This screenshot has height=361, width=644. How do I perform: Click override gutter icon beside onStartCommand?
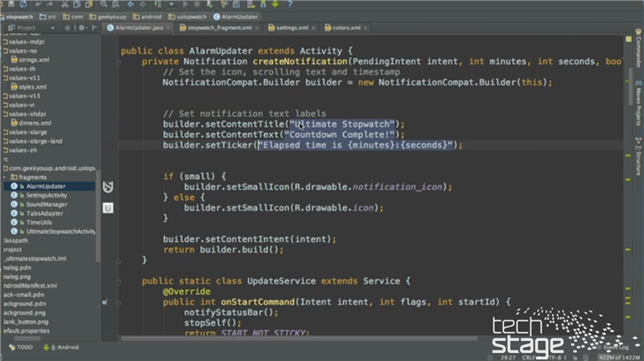105,302
